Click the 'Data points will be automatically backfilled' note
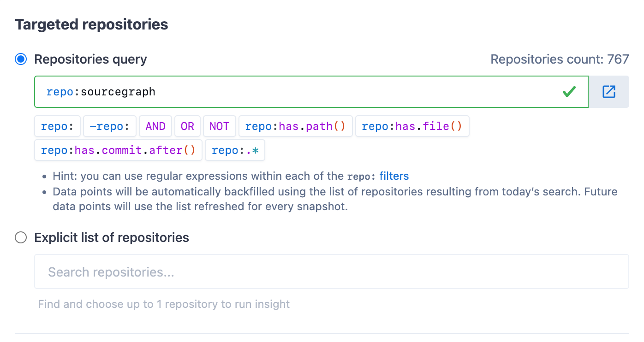The height and width of the screenshot is (342, 644). [335, 199]
